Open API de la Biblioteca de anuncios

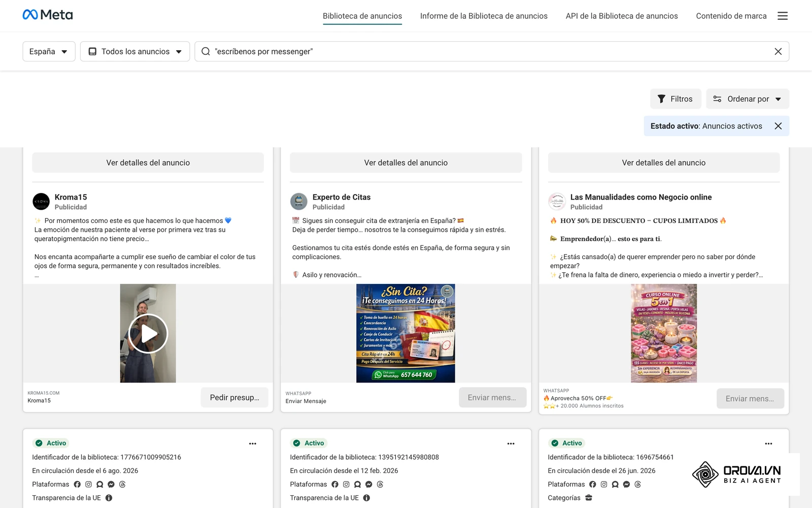click(622, 16)
